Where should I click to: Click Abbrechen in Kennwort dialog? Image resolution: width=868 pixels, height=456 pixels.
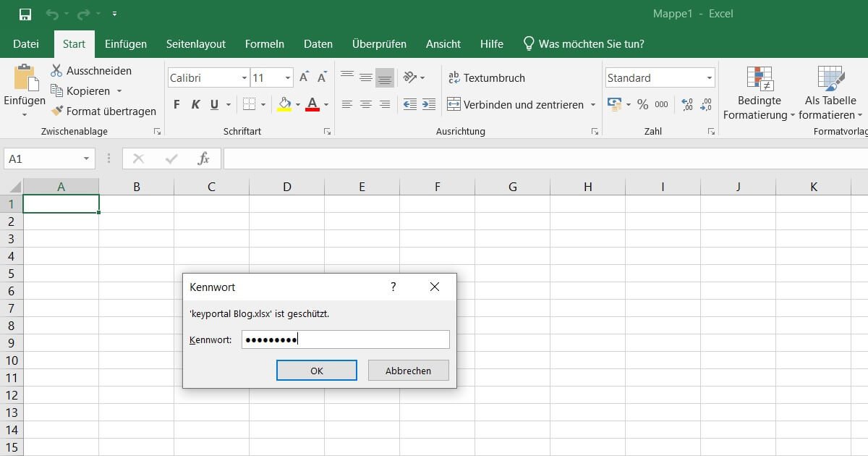coord(408,371)
